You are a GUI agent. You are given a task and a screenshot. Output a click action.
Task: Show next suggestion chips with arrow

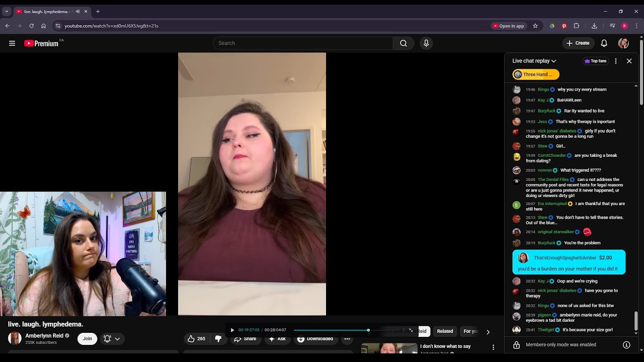pyautogui.click(x=488, y=332)
